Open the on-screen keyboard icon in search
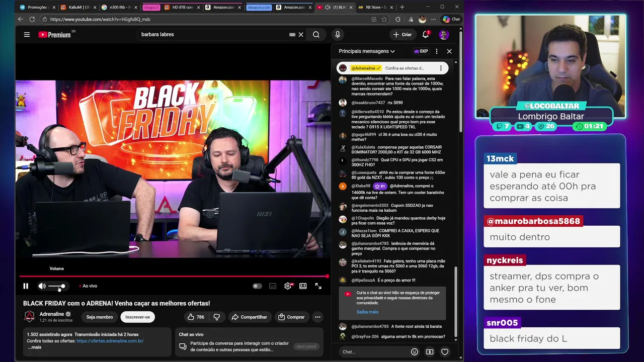This screenshot has width=644, height=362. [292, 35]
